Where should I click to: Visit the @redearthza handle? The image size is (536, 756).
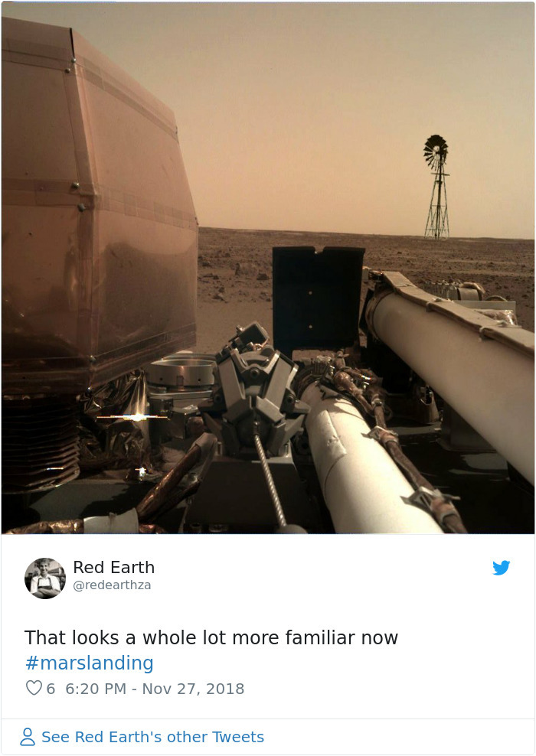coord(112,585)
